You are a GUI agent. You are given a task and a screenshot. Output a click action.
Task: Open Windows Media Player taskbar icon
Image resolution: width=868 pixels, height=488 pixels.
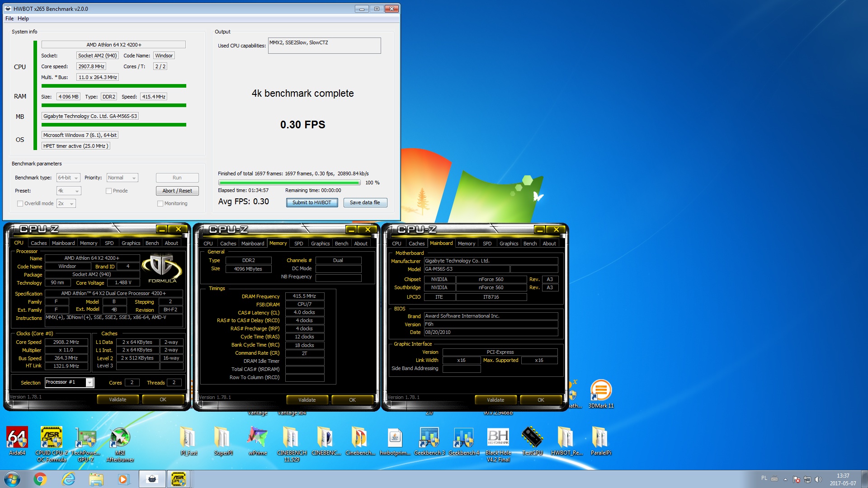click(x=123, y=479)
